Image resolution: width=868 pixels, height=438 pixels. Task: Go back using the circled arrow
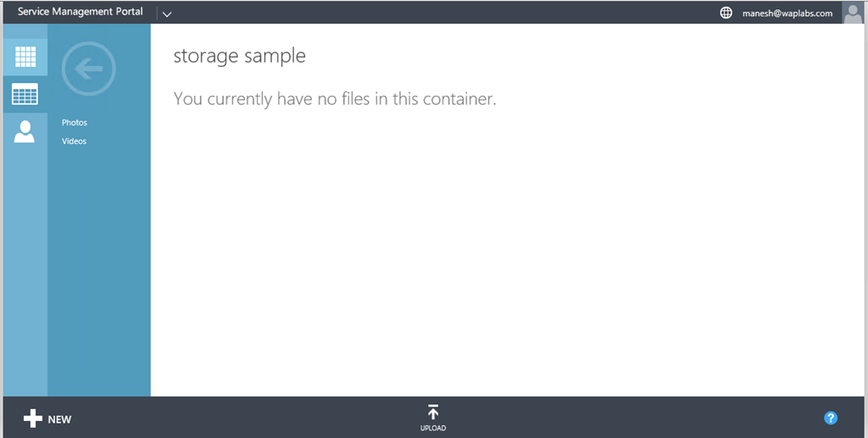tap(89, 69)
